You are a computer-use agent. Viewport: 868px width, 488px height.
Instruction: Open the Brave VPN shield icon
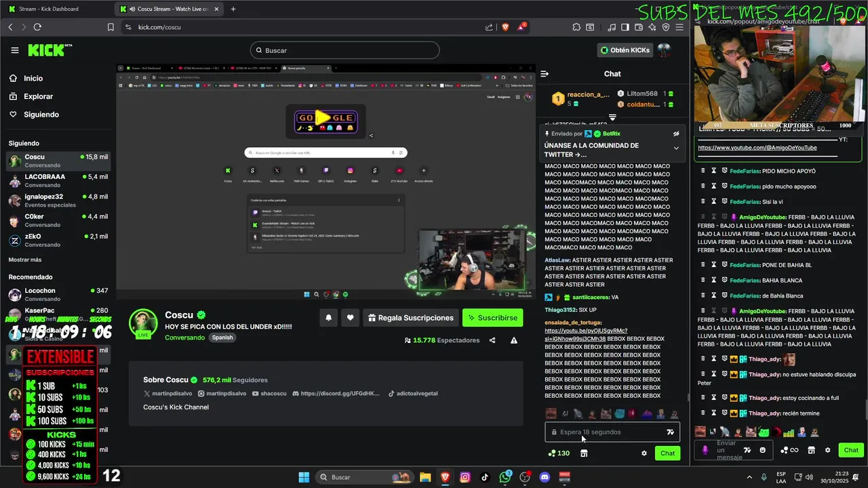coord(666,27)
